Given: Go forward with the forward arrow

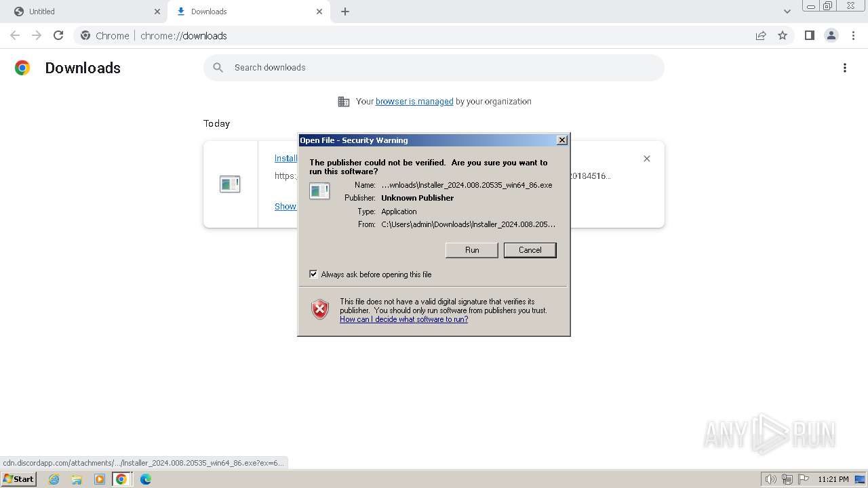Looking at the screenshot, I should click(x=37, y=35).
